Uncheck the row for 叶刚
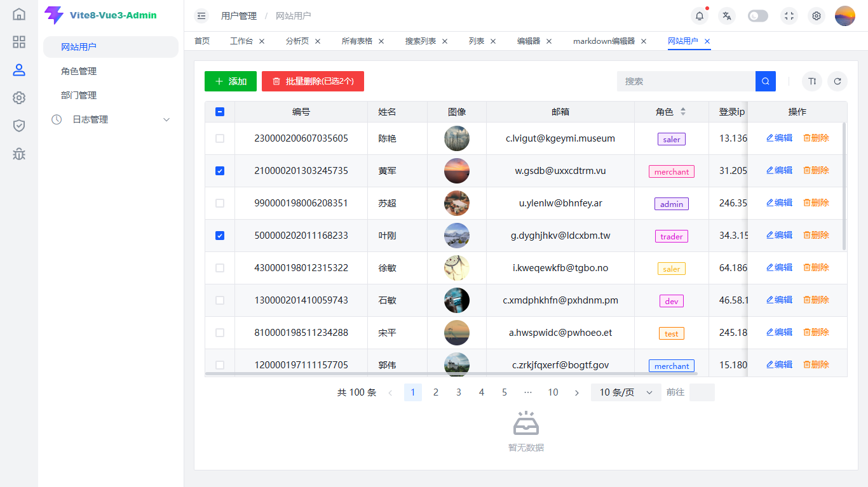Viewport: 868px width, 487px height. pyautogui.click(x=220, y=236)
